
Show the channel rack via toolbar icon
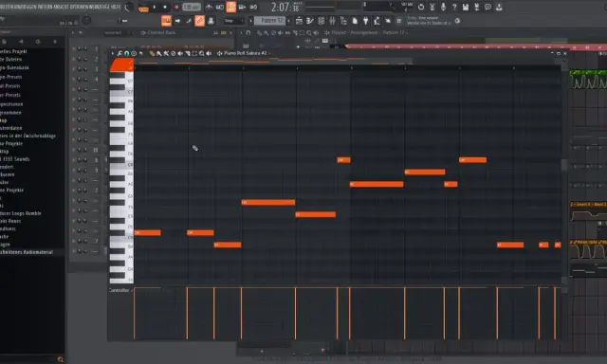point(322,21)
